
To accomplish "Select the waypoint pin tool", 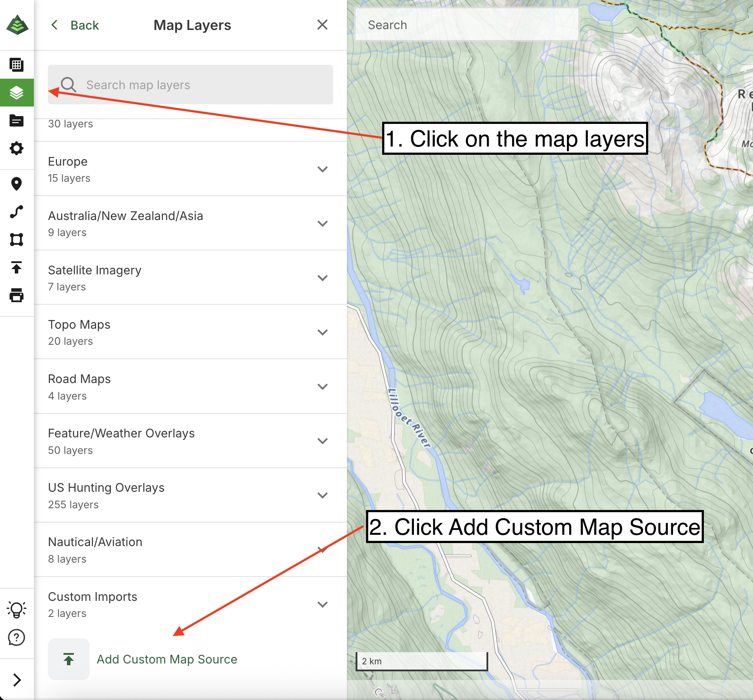I will click(x=17, y=184).
